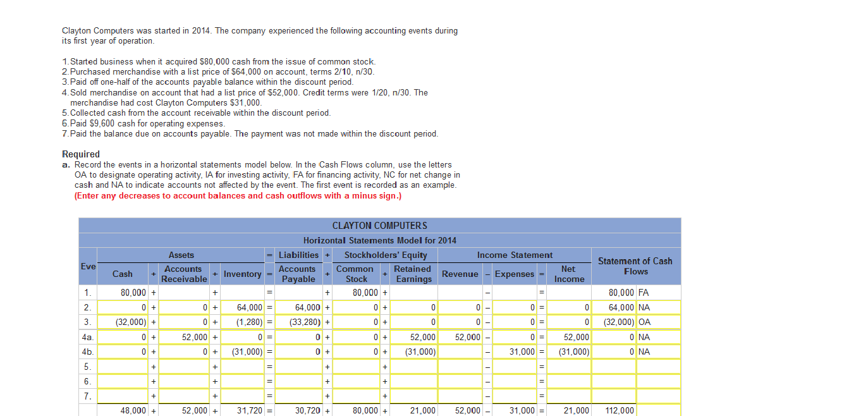Screen dimensions: 868x416
Task: Click the Net Income field in row 7
Action: 569,396
